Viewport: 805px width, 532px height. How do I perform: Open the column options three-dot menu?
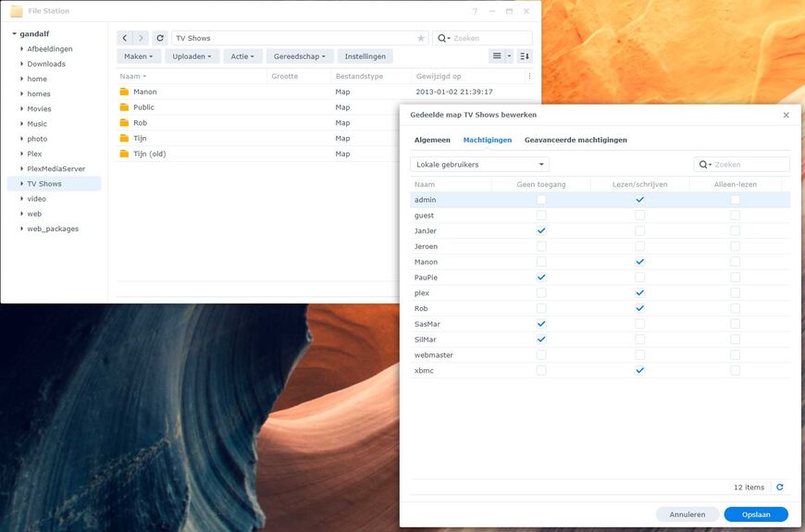tap(529, 76)
